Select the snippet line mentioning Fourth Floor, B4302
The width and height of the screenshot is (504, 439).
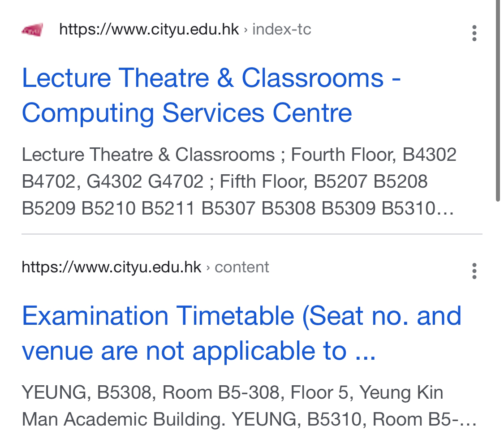pos(239,155)
